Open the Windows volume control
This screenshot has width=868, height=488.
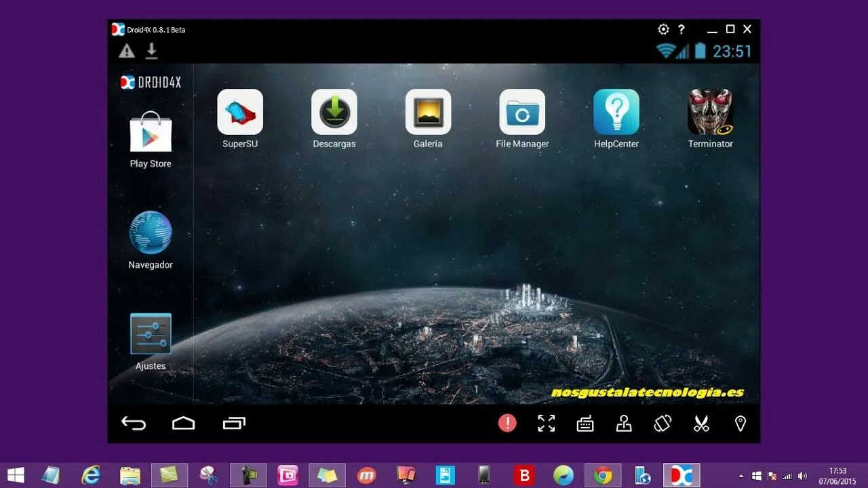(803, 476)
